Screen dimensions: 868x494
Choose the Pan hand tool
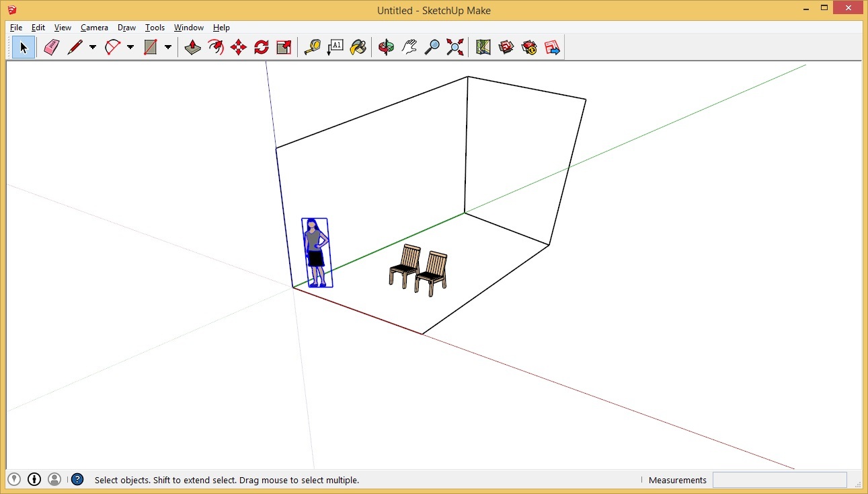[x=409, y=47]
